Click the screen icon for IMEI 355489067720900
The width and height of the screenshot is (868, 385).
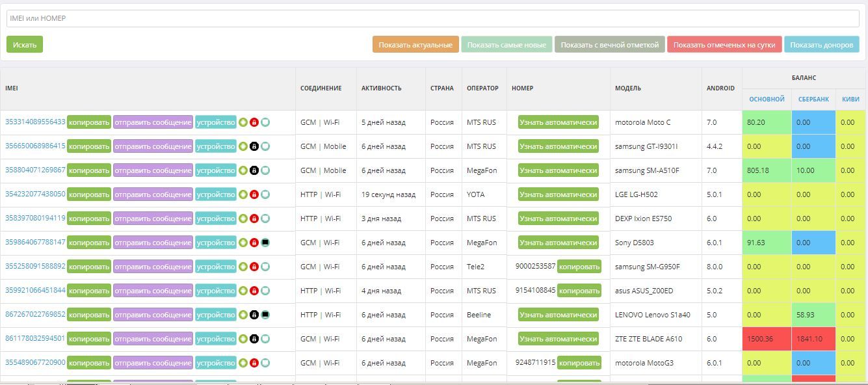coord(265,363)
